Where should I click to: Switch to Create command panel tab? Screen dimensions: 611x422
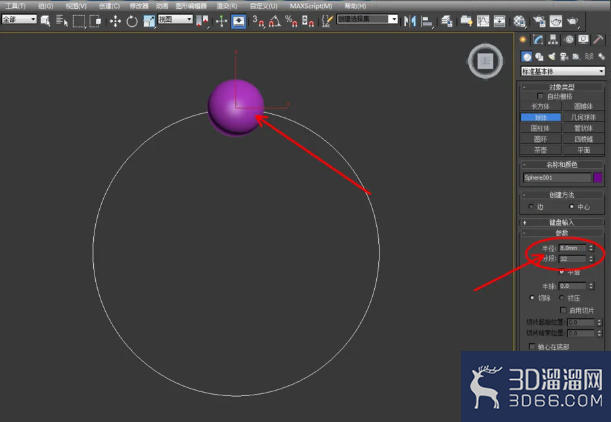(523, 39)
